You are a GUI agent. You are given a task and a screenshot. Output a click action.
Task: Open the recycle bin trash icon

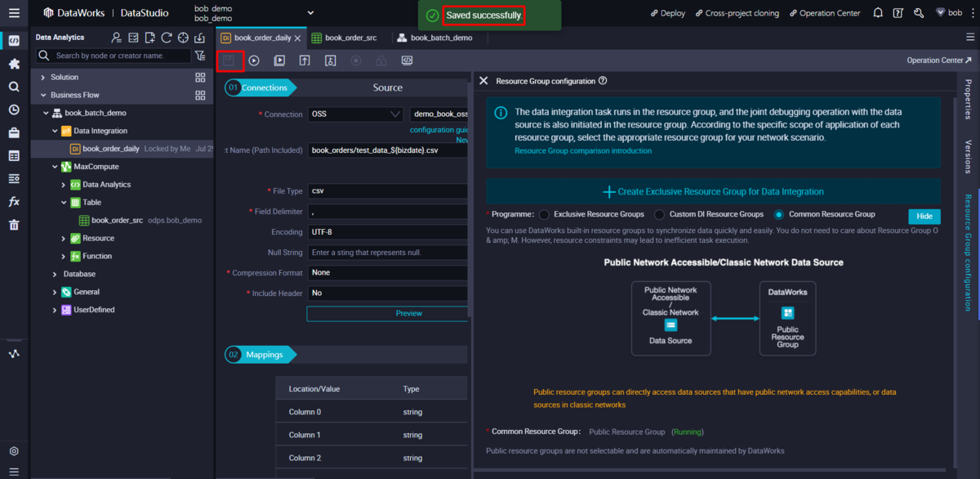(14, 225)
